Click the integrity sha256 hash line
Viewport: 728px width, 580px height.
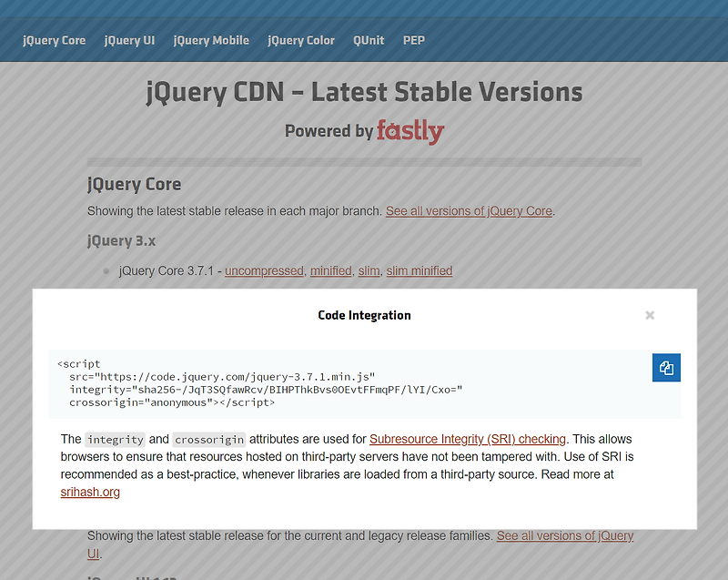pos(266,390)
